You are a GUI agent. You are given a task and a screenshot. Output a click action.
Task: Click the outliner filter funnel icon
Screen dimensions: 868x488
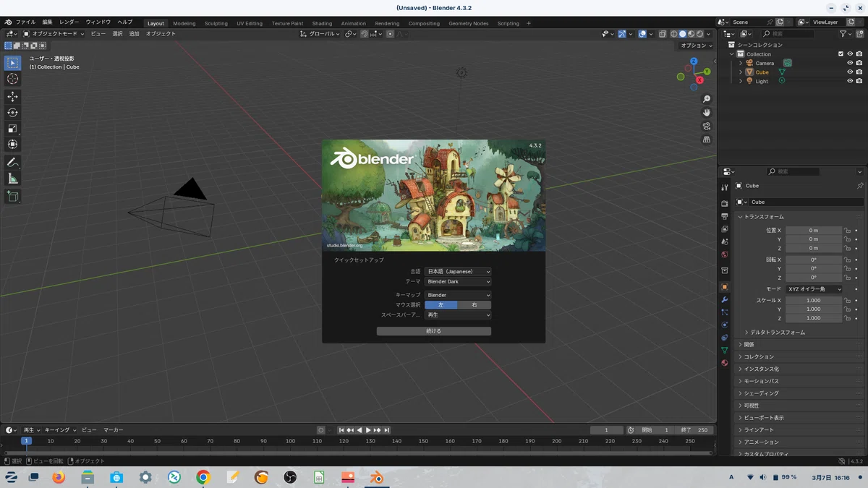[x=843, y=34]
